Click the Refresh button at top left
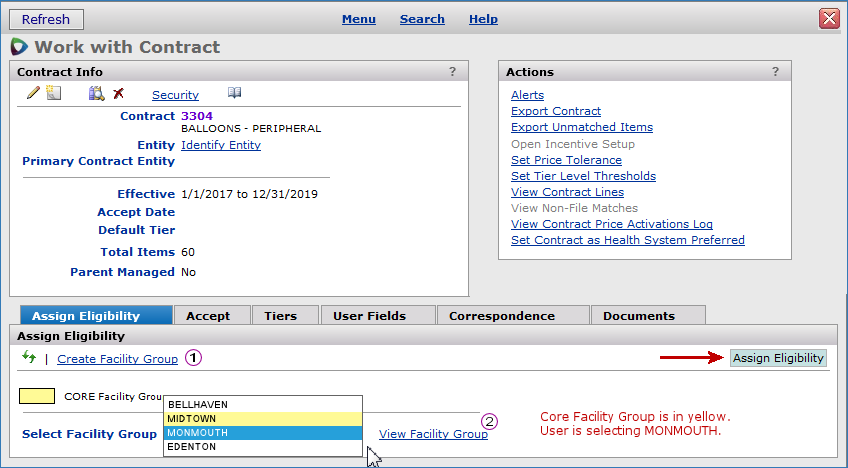 pos(46,19)
